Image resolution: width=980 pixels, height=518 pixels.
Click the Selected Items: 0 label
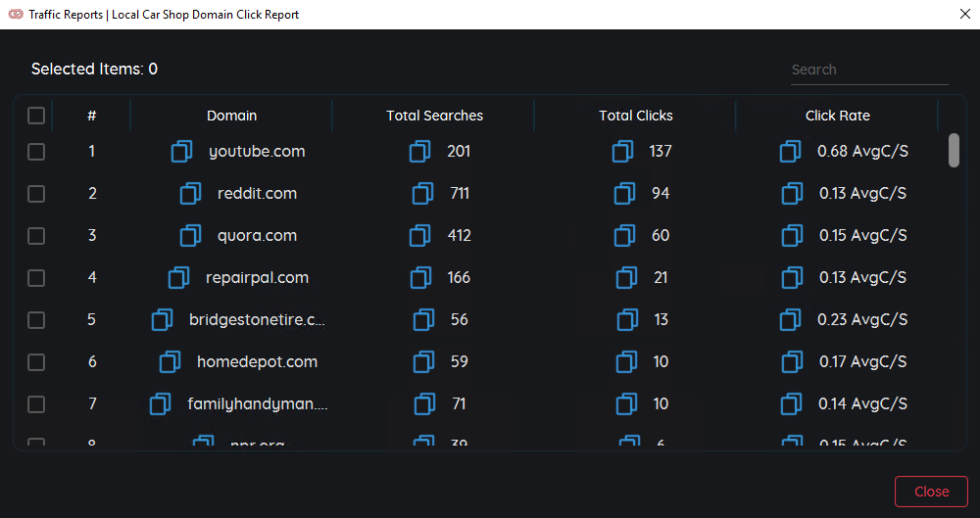point(94,69)
